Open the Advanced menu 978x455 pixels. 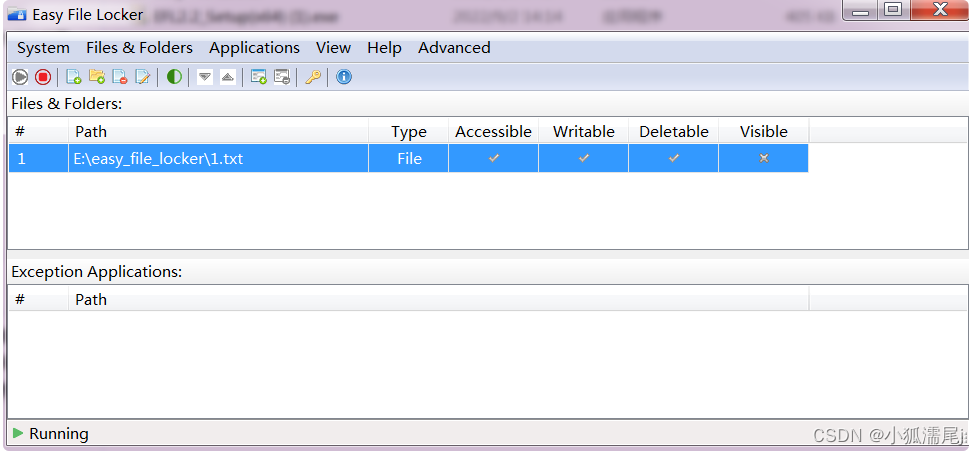point(454,48)
